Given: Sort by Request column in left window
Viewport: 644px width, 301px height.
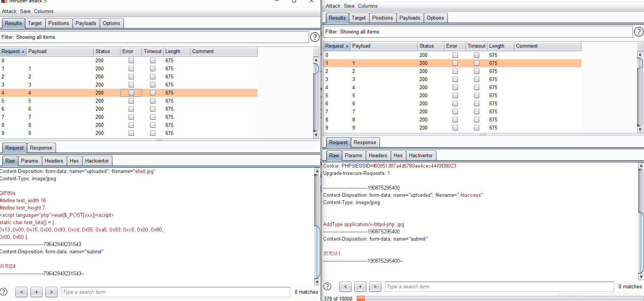Looking at the screenshot, I should 13,51.
